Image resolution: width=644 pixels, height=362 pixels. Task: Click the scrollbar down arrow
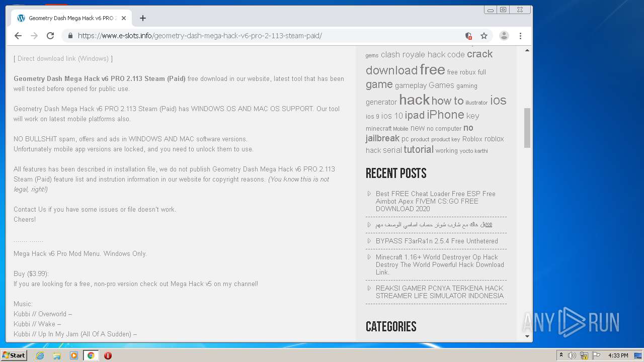(527, 336)
